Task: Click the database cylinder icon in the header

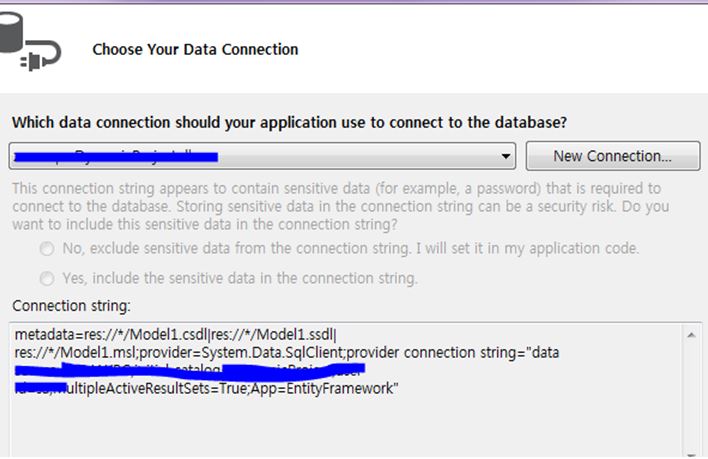Action: coord(11,32)
